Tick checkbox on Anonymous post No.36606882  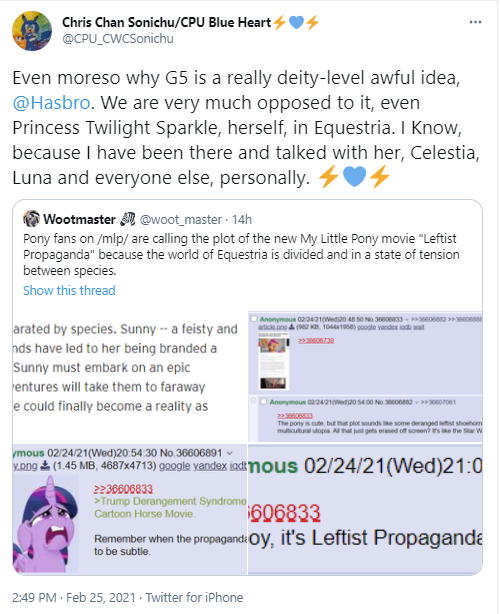pyautogui.click(x=264, y=402)
